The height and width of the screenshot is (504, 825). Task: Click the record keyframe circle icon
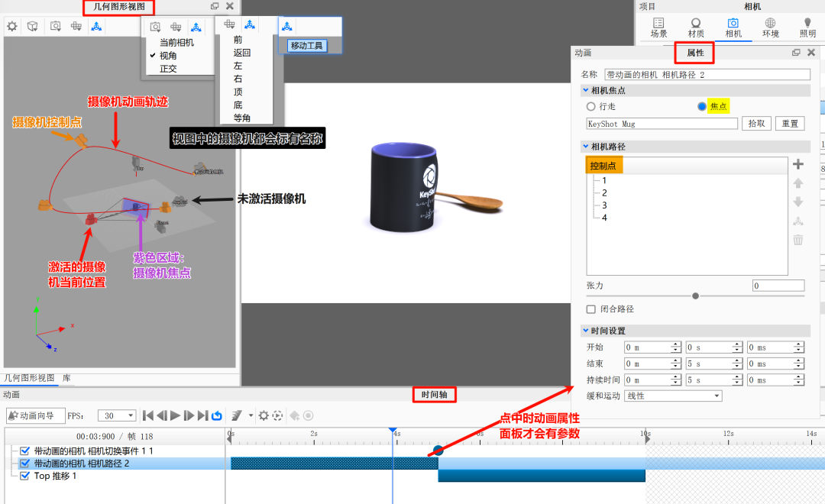309,415
